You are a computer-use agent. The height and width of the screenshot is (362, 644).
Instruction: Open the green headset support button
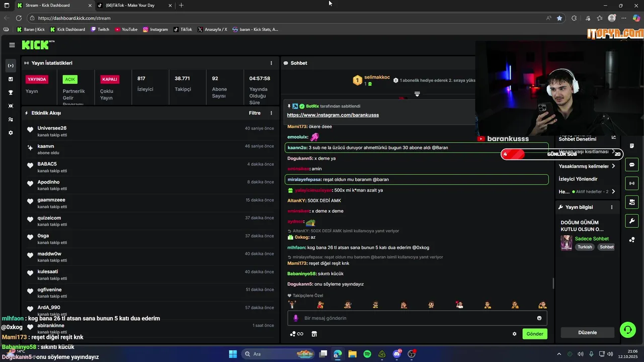(x=627, y=330)
